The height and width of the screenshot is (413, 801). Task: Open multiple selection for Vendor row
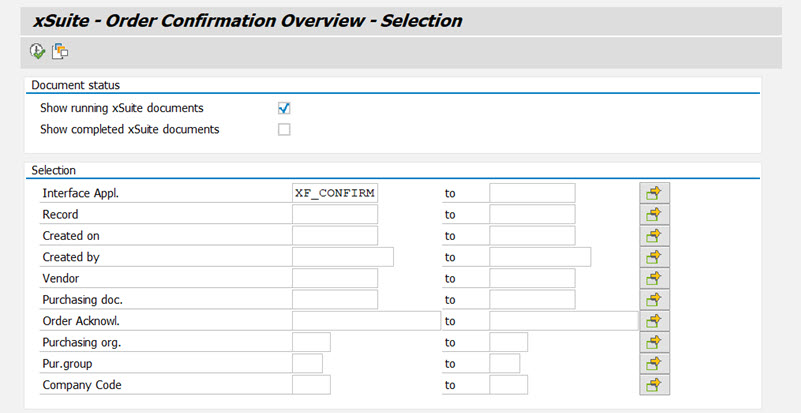point(654,278)
